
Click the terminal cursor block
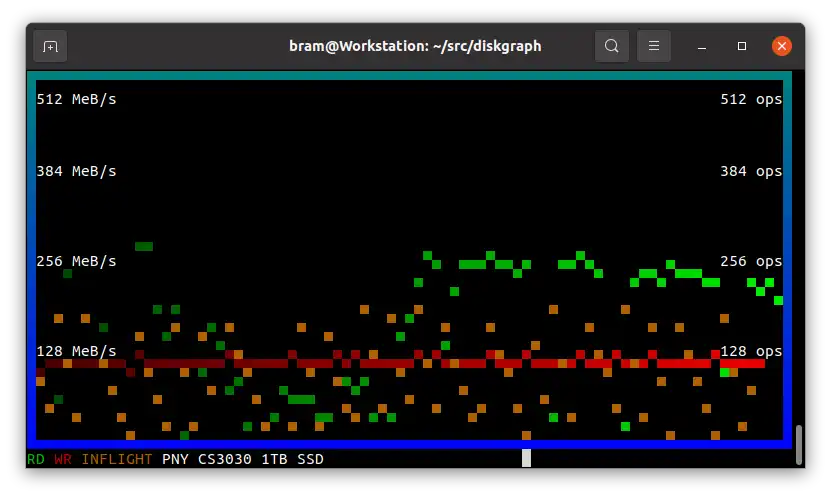pos(526,458)
